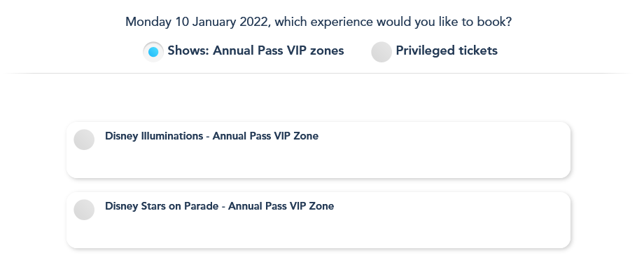644x258 pixels.
Task: Click 'Disney Illuminations - Annual Pass VIP Zone' title
Action: click(211, 136)
